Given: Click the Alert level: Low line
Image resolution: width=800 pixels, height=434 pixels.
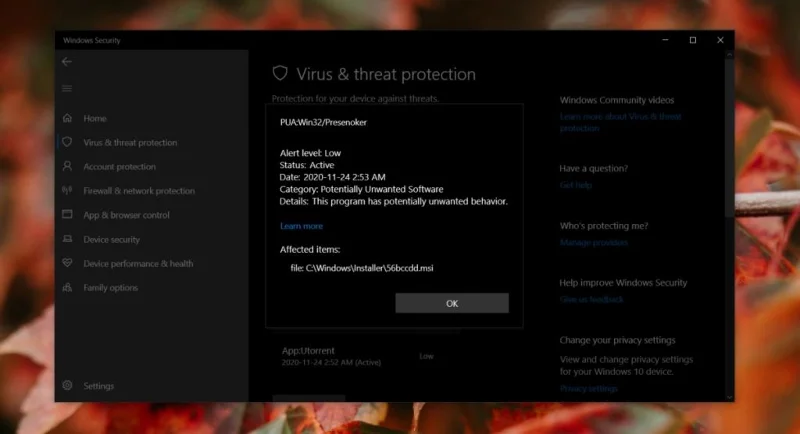Looking at the screenshot, I should 310,153.
